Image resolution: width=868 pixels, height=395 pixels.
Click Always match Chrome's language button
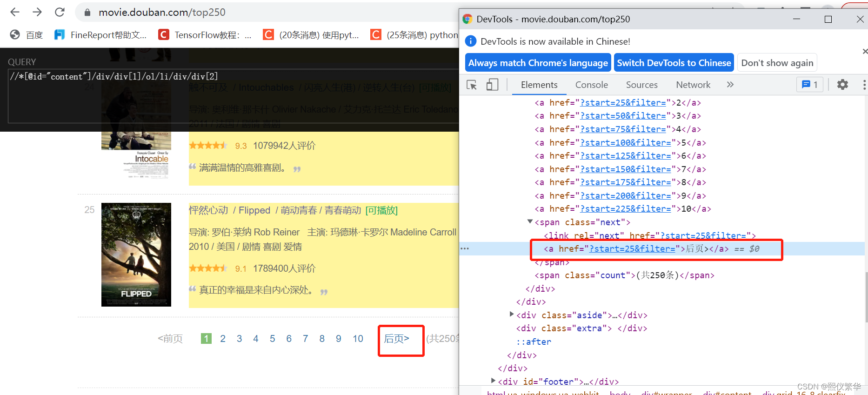538,63
